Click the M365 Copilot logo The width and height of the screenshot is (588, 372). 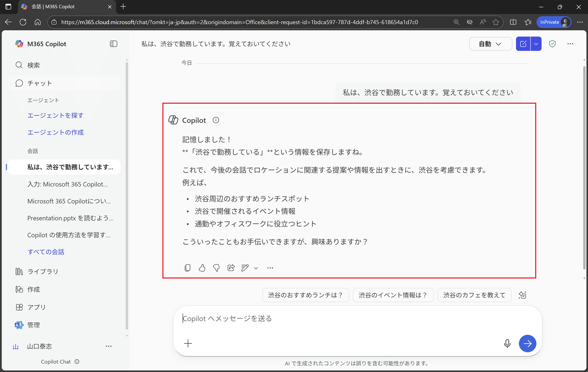[19, 44]
